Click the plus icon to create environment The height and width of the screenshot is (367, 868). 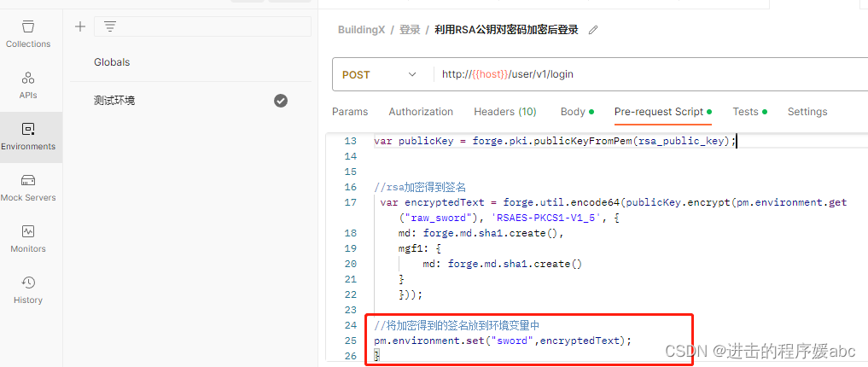coord(80,26)
